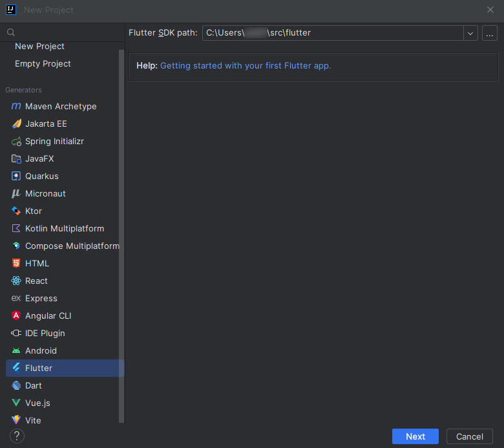Choose Spring Initializr label

coord(54,141)
